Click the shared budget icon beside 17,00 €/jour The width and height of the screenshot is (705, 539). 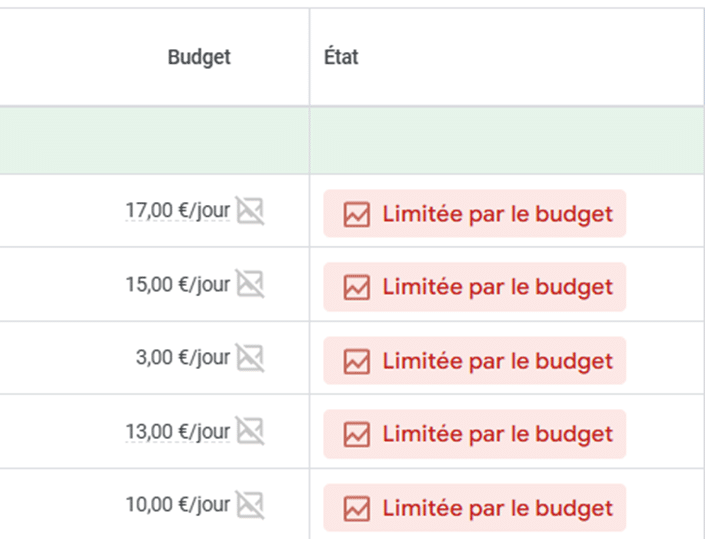(250, 211)
